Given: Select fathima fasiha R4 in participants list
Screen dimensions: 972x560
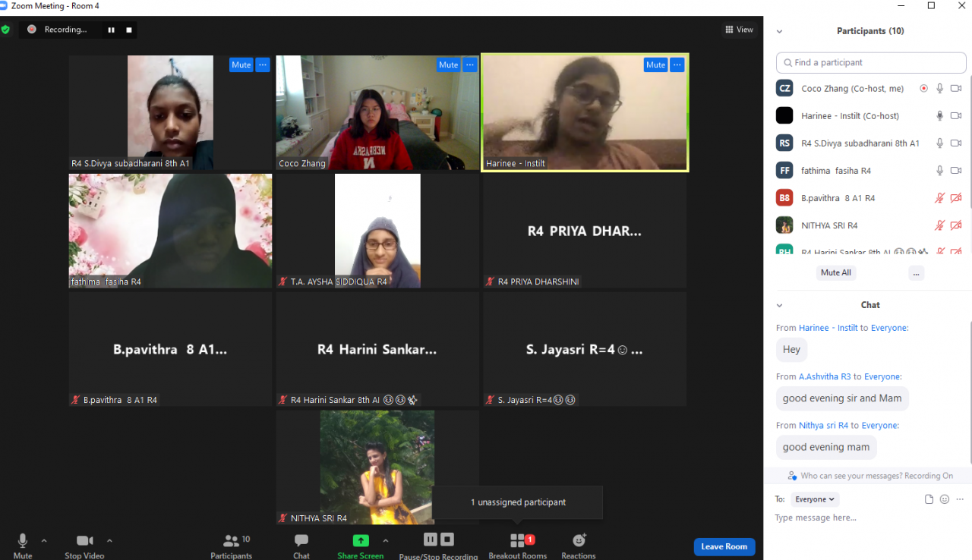Looking at the screenshot, I should (x=869, y=171).
